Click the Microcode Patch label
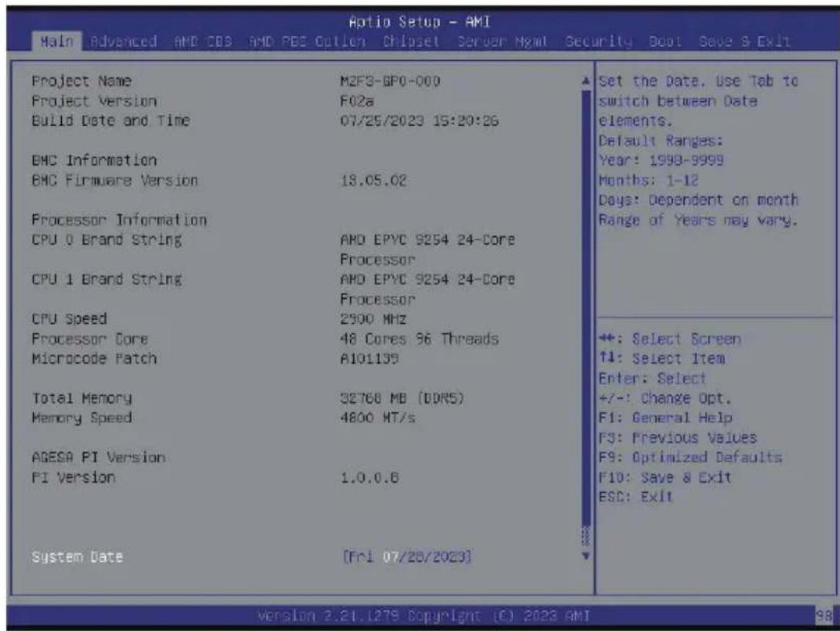This screenshot has width=840, height=631. [x=94, y=358]
